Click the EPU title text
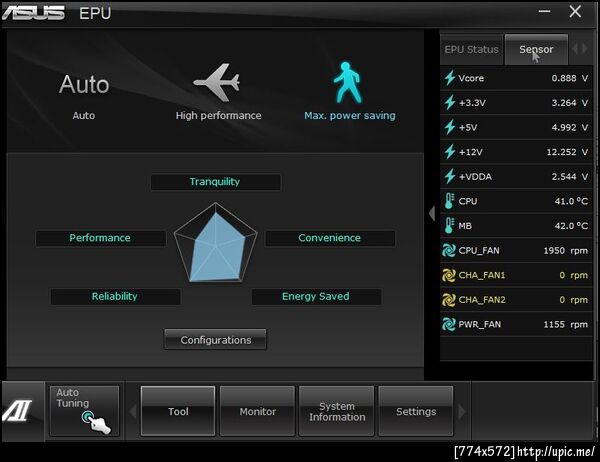This screenshot has height=462, width=600. click(x=95, y=13)
